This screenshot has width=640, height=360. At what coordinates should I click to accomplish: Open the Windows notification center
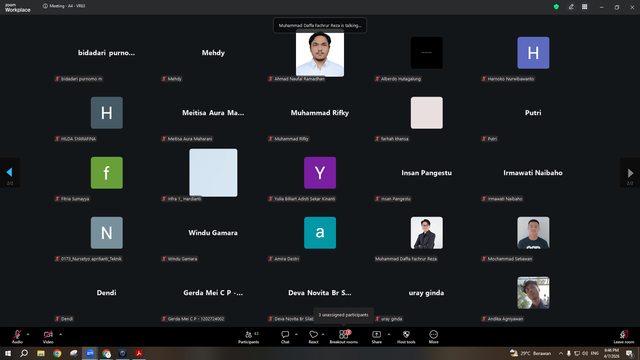coord(629,353)
